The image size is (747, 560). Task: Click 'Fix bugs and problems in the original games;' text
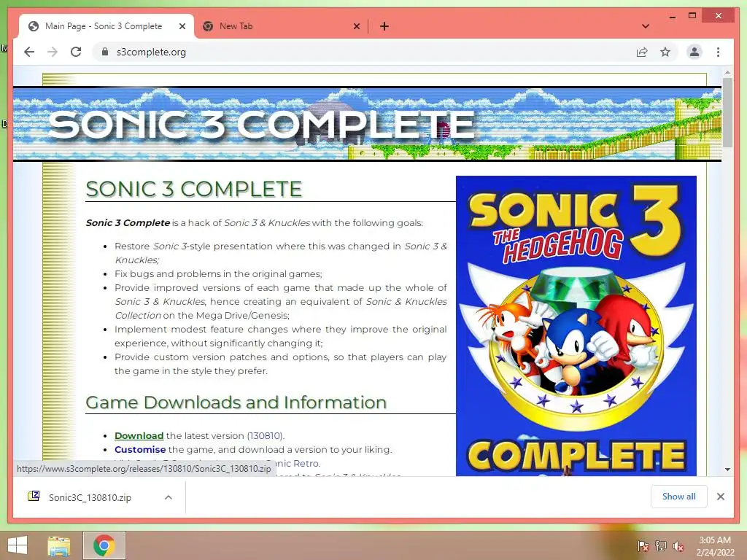pyautogui.click(x=218, y=274)
